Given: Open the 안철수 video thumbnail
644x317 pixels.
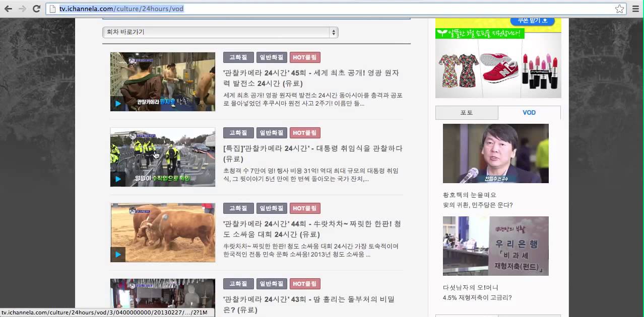Looking at the screenshot, I should pos(496,153).
